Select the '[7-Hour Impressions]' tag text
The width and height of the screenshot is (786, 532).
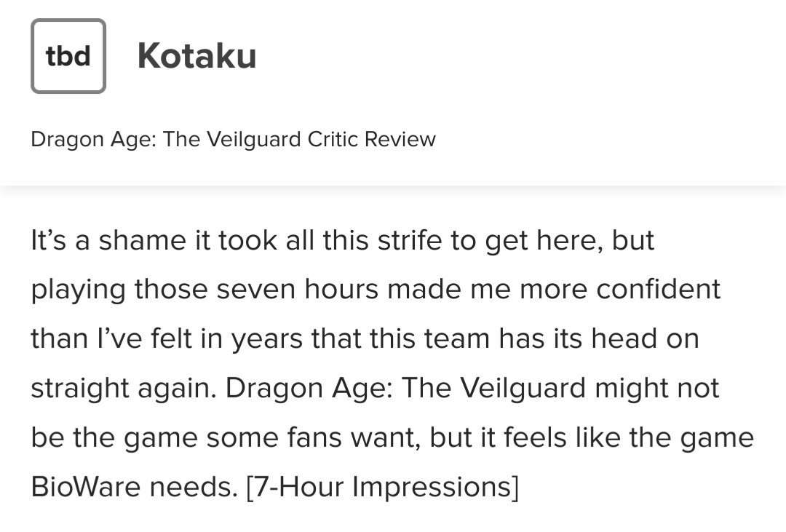[383, 488]
